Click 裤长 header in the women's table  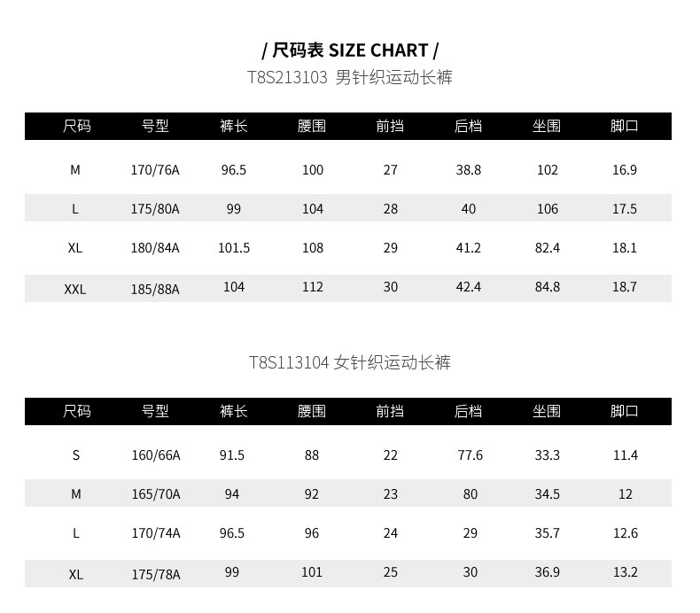(233, 411)
